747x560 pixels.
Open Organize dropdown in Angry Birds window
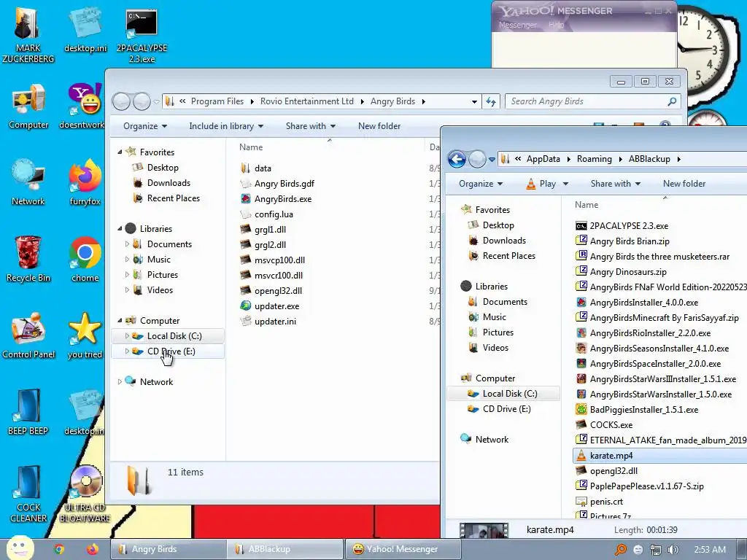tap(145, 126)
